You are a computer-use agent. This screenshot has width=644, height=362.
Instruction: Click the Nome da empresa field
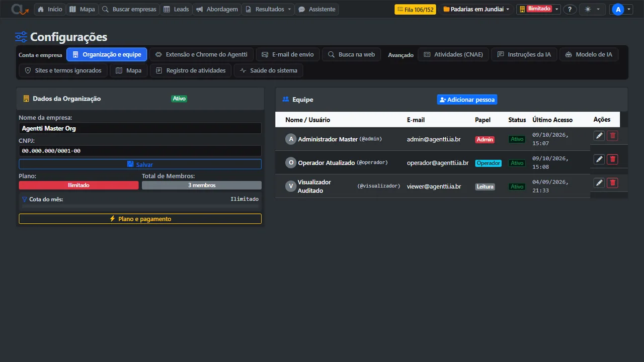click(140, 128)
